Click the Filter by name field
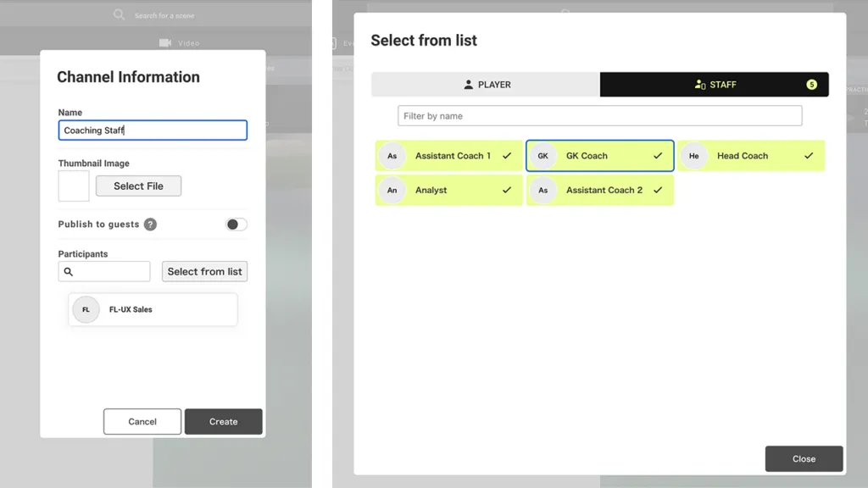This screenshot has width=868, height=488. point(599,115)
